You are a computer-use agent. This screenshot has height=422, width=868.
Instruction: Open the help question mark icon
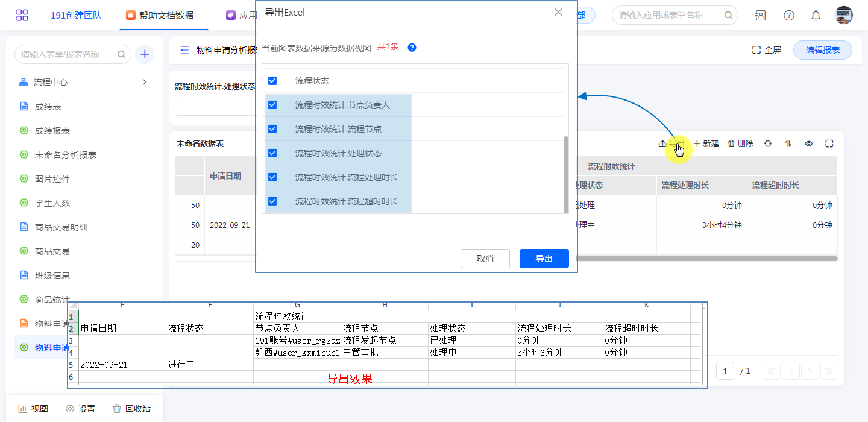pyautogui.click(x=788, y=16)
